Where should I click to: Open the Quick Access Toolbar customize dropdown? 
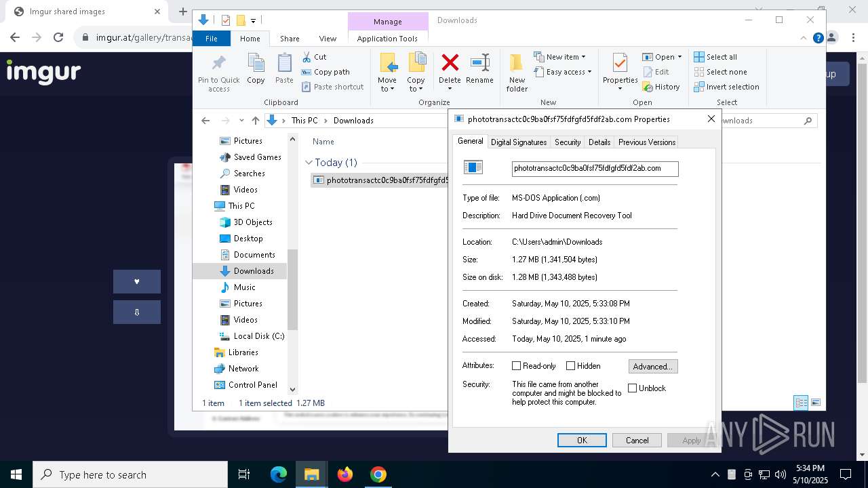(x=253, y=21)
